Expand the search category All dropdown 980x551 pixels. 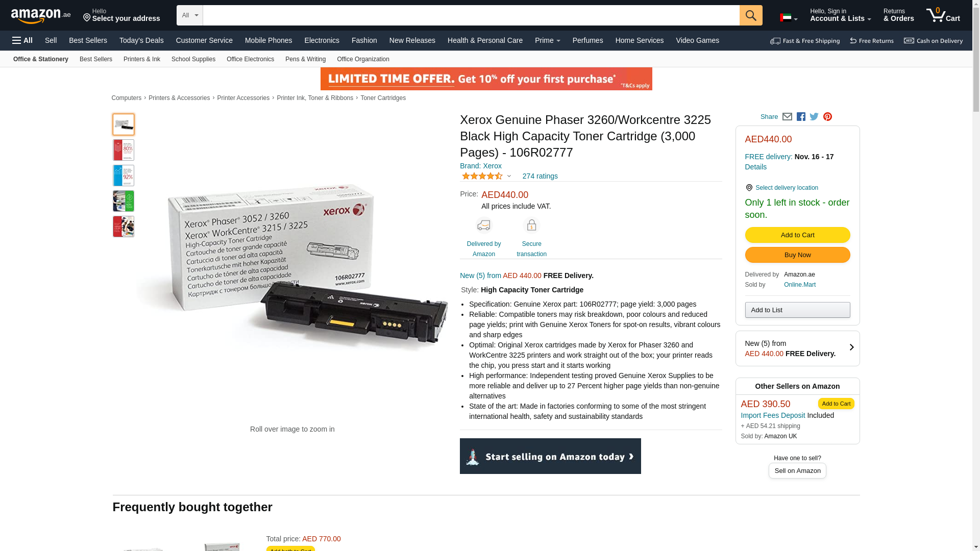[190, 15]
